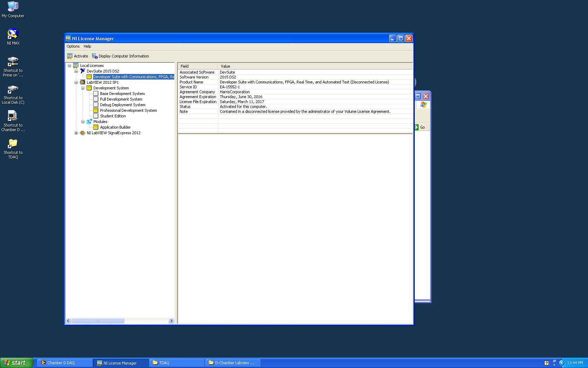Minimize the NI License Manager window
This screenshot has width=588, height=368.
(393, 39)
